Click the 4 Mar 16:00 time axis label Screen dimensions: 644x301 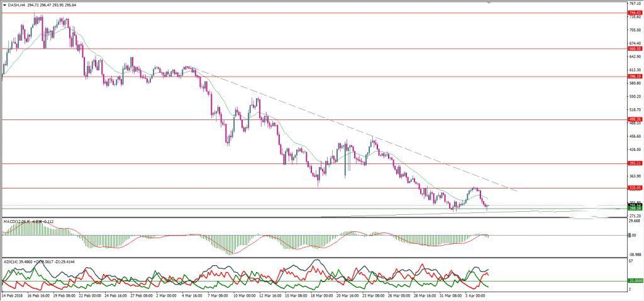pyautogui.click(x=192, y=295)
